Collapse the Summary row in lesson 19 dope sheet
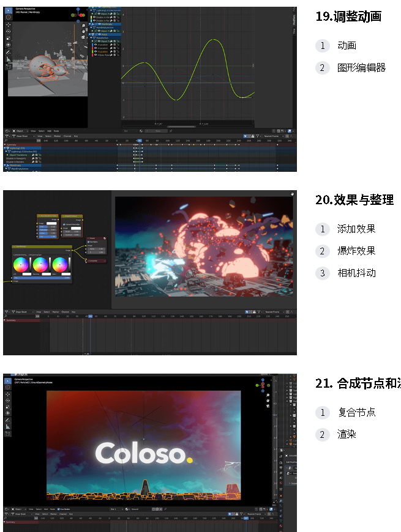This screenshot has width=401, height=532. coord(5,144)
